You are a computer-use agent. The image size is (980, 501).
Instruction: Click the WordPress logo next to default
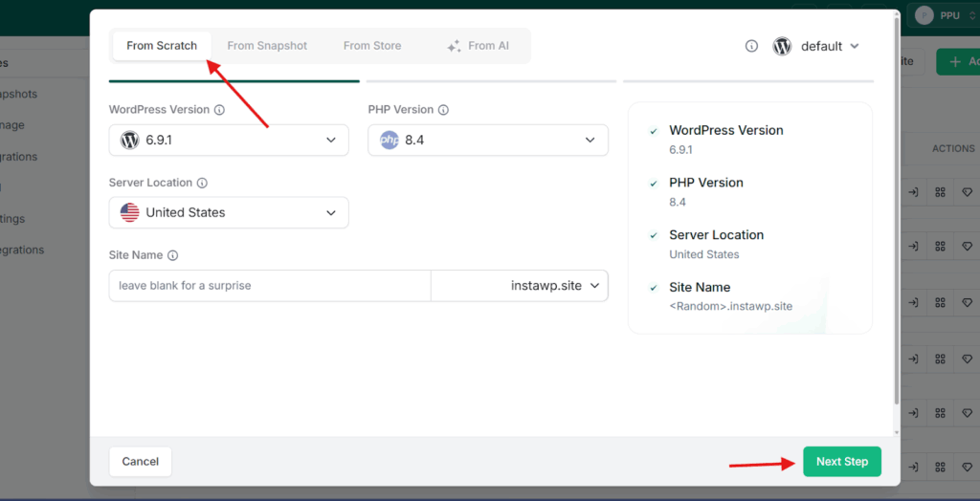coord(782,46)
